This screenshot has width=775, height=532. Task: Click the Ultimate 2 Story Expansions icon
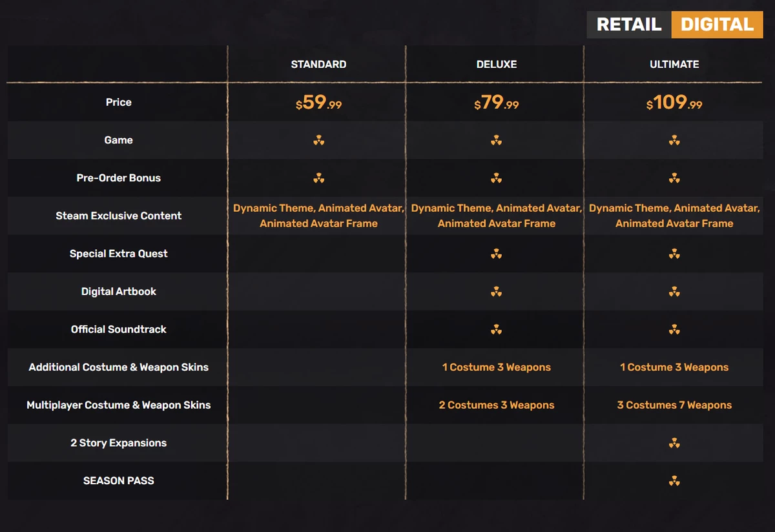tap(674, 444)
